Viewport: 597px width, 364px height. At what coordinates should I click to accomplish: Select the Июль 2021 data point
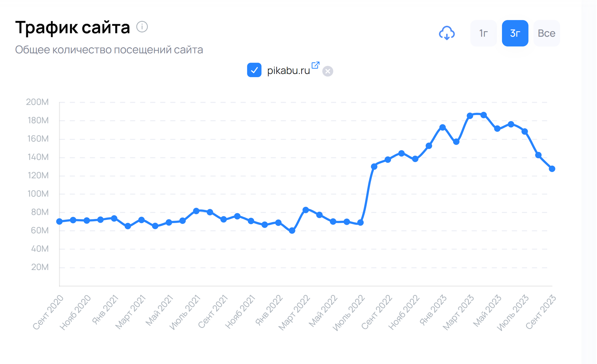click(x=196, y=211)
